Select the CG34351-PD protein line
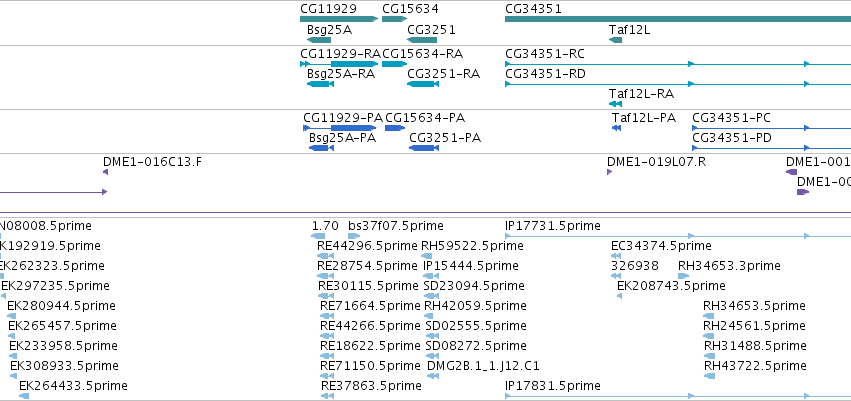 pyautogui.click(x=771, y=148)
